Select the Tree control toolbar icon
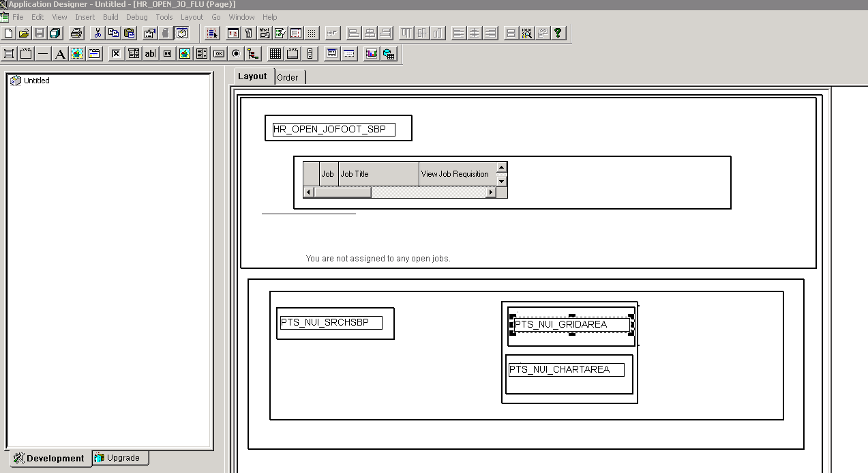Image resolution: width=868 pixels, height=473 pixels. click(x=253, y=54)
